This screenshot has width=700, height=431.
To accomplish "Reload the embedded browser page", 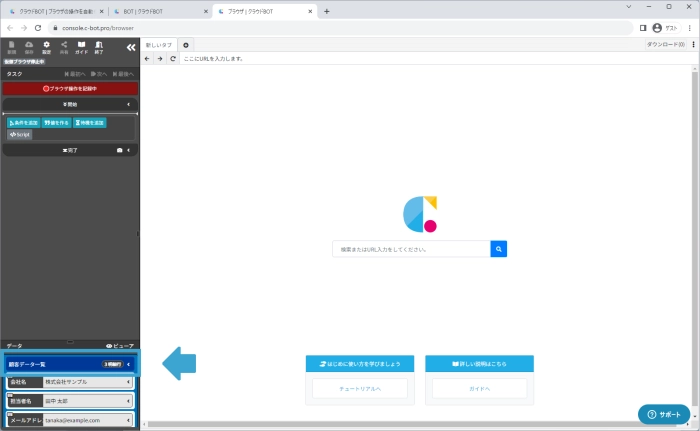I will 172,59.
